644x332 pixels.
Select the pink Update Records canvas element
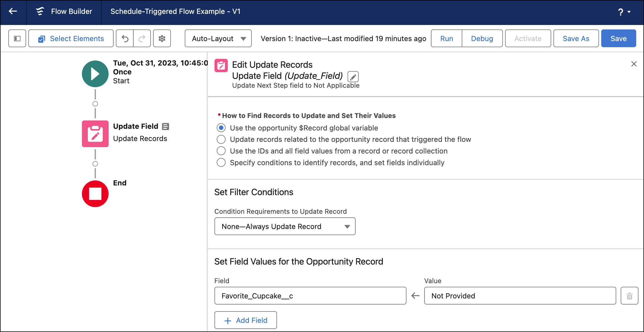pos(95,134)
